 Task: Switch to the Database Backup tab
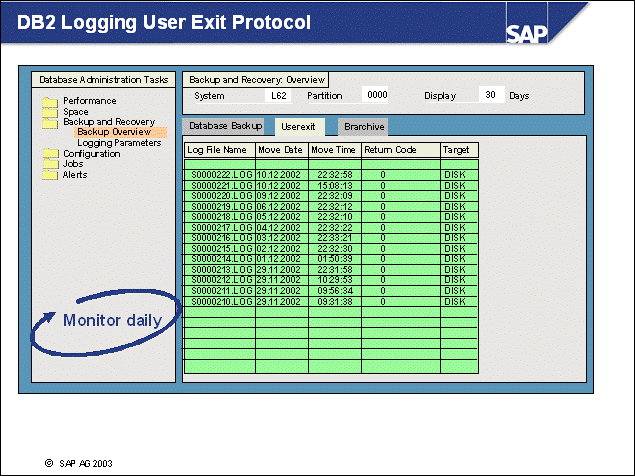(x=225, y=126)
